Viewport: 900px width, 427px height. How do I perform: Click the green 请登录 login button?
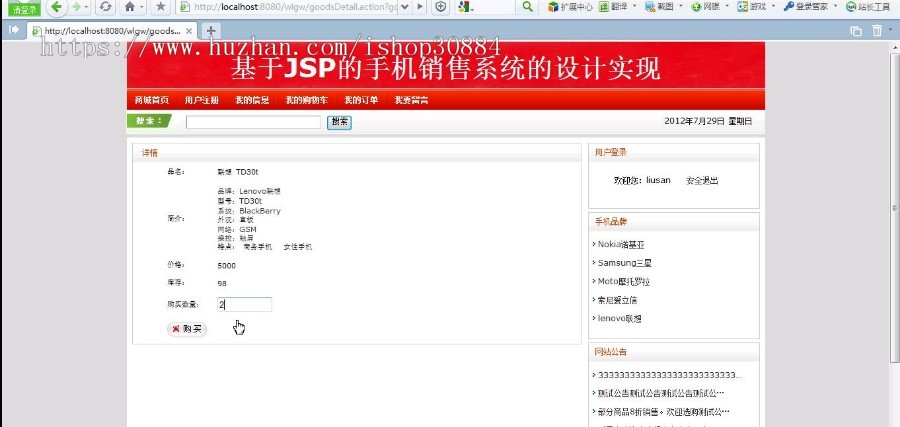click(25, 8)
